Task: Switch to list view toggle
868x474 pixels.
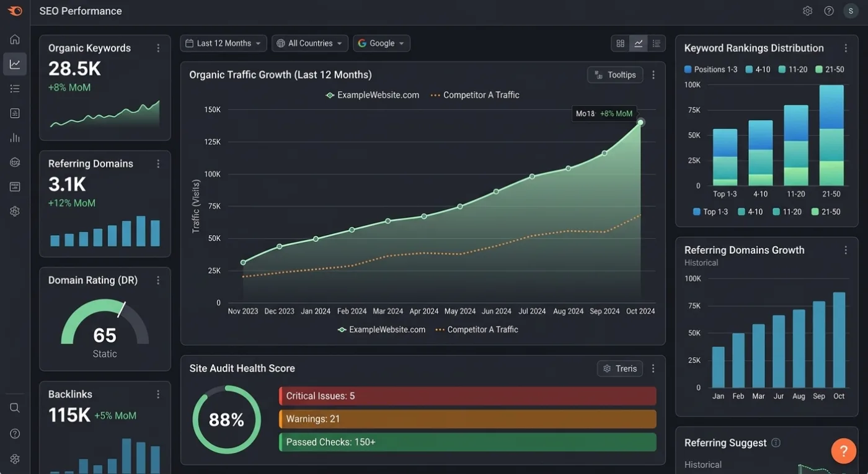Action: pos(656,43)
